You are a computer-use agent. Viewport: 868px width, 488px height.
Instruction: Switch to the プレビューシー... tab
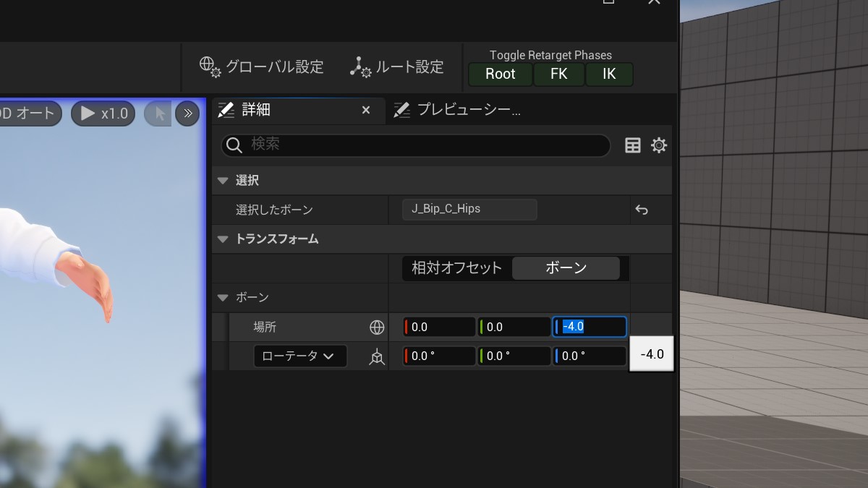[457, 110]
